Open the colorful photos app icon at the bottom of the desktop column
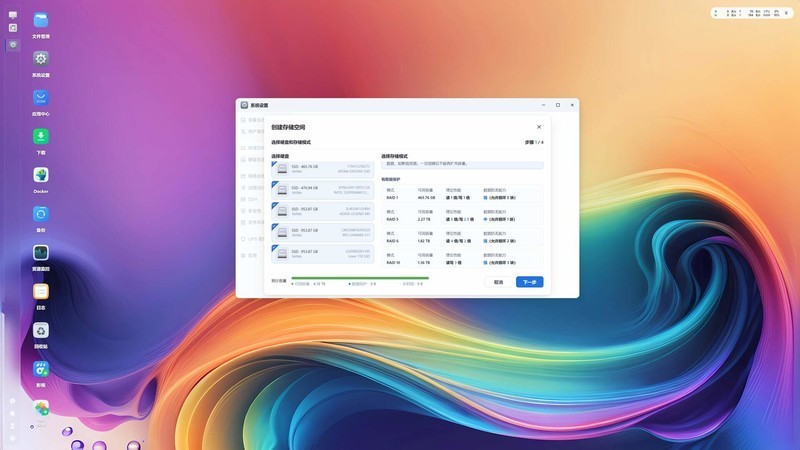Image resolution: width=800 pixels, height=450 pixels. (41, 408)
